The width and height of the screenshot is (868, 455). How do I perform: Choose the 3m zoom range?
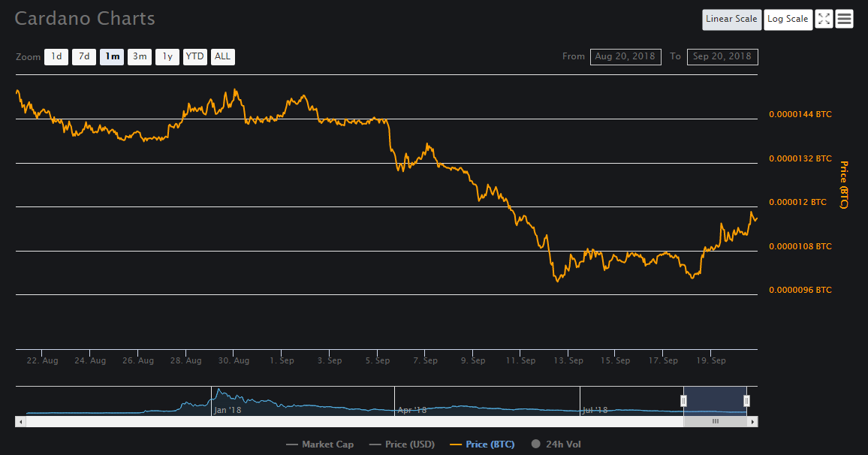(140, 56)
